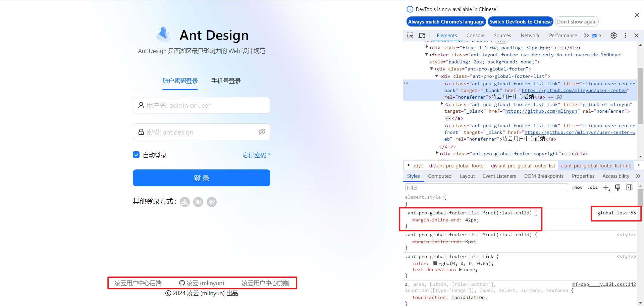Open DevTools settings gear
This screenshot has height=306, width=644.
(613, 36)
